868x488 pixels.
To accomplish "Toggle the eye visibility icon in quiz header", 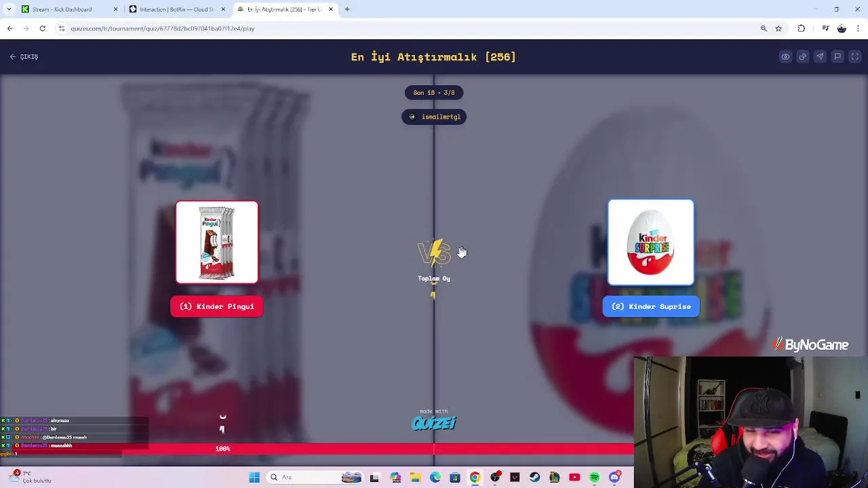I will tap(785, 57).
